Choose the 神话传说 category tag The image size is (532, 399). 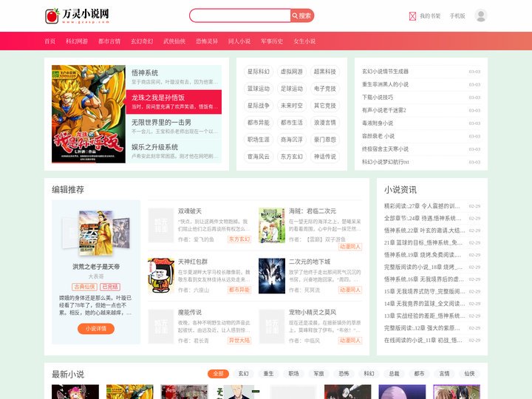tap(324, 157)
